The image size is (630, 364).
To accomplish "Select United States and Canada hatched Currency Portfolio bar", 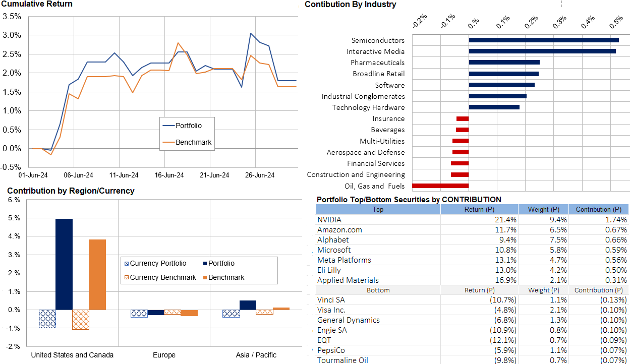I will [x=47, y=319].
